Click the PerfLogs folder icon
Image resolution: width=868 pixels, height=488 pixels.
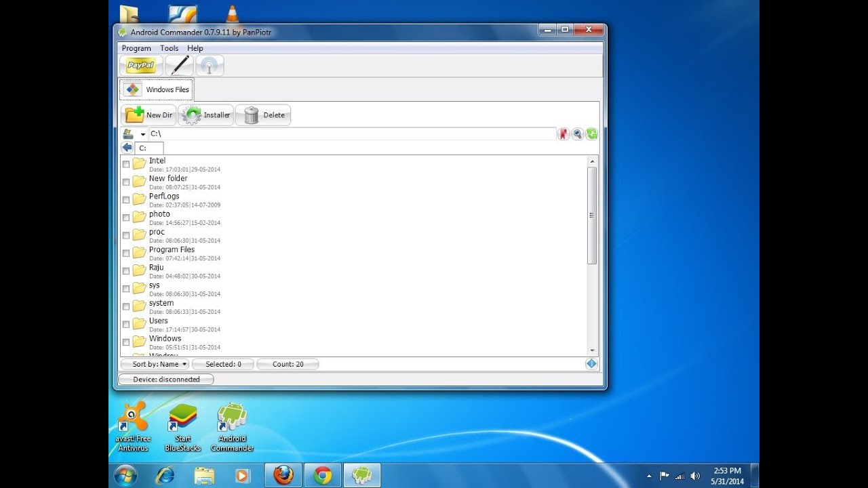click(x=140, y=199)
